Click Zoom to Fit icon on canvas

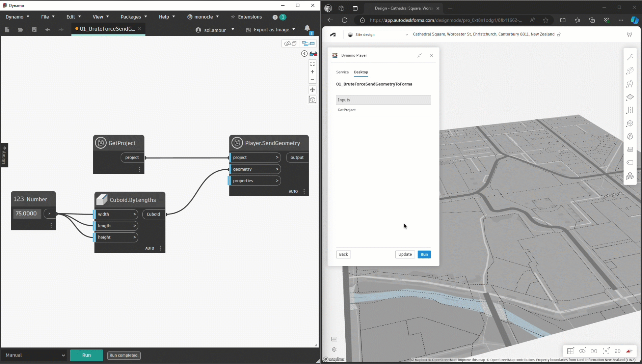click(x=312, y=64)
